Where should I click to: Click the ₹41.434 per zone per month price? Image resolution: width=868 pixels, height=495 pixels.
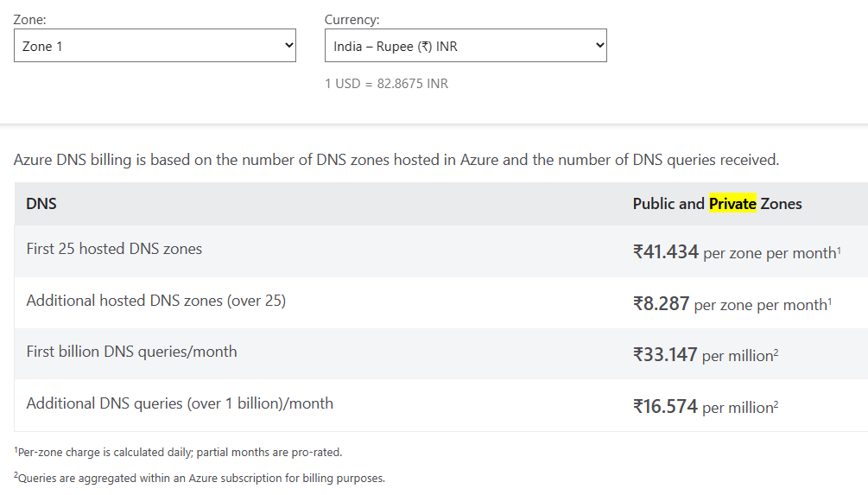pos(738,252)
